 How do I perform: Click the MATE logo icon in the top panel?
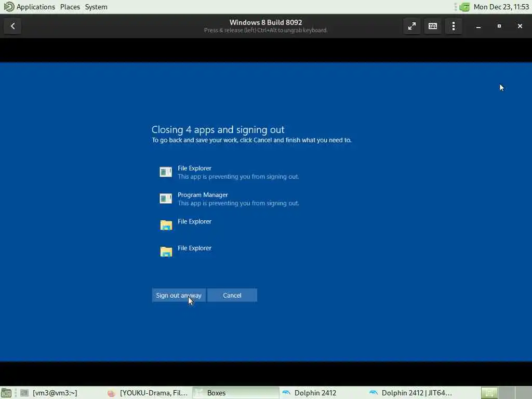[x=8, y=7]
